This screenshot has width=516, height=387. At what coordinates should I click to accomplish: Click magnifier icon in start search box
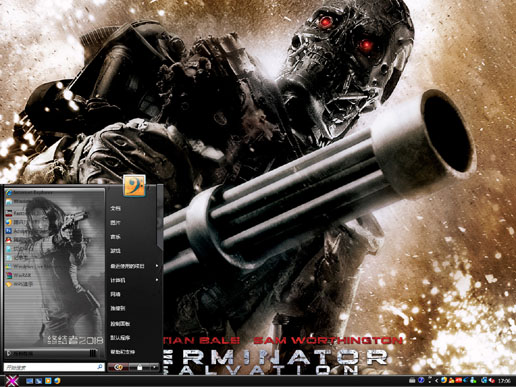pyautogui.click(x=100, y=367)
